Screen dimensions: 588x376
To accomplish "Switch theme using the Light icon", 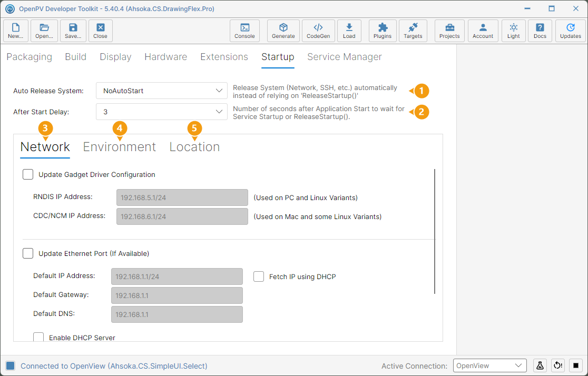I will (x=514, y=31).
